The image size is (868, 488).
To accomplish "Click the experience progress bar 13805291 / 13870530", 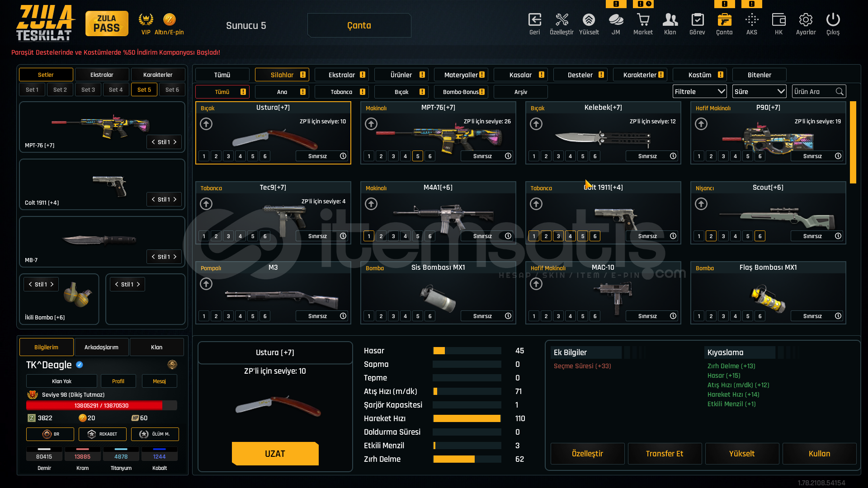I will click(x=101, y=405).
